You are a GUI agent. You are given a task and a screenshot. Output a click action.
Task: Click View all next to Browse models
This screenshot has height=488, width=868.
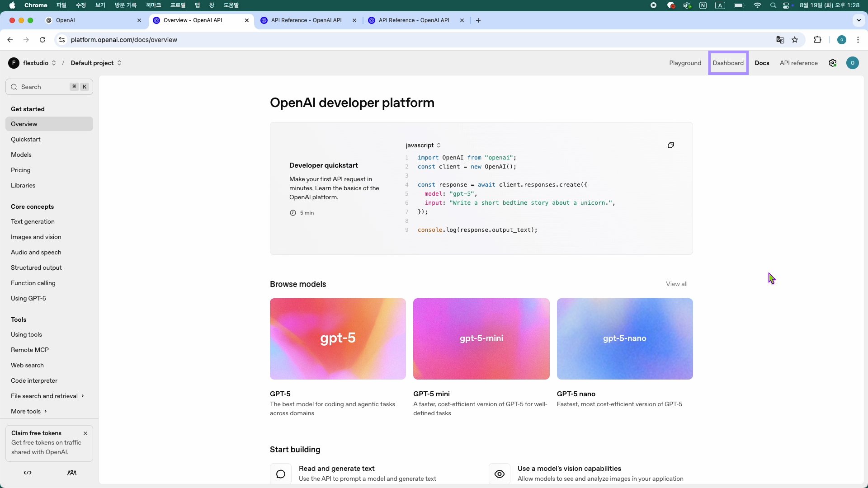(676, 284)
